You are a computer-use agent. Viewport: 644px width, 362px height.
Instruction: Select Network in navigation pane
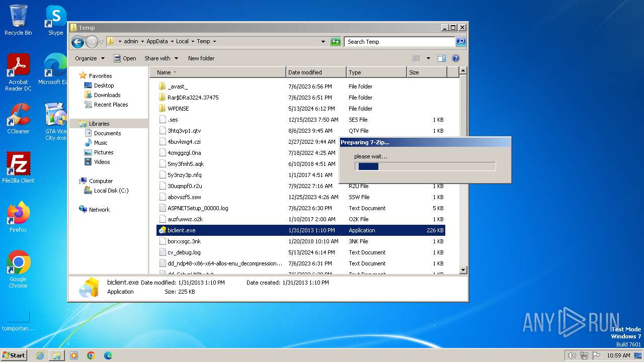pos(99,210)
